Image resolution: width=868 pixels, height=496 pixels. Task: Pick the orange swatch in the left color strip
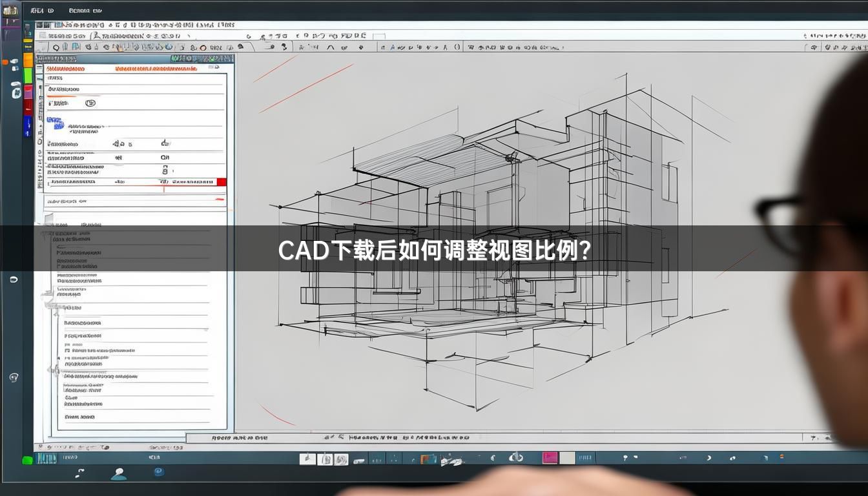click(28, 60)
